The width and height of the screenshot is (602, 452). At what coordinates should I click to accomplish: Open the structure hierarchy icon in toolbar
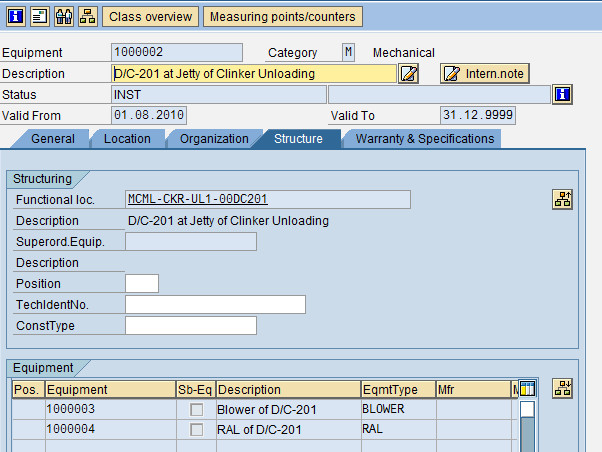[88, 17]
